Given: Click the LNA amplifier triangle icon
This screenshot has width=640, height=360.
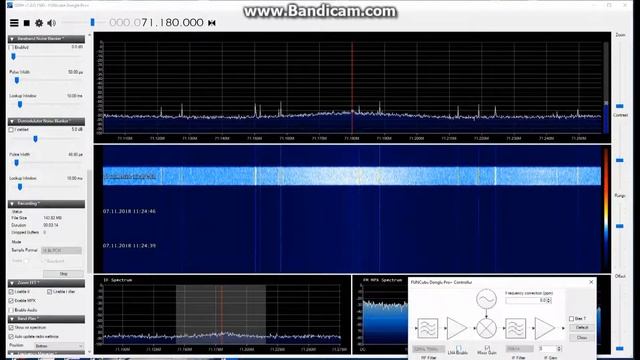Looking at the screenshot, I should tap(456, 328).
